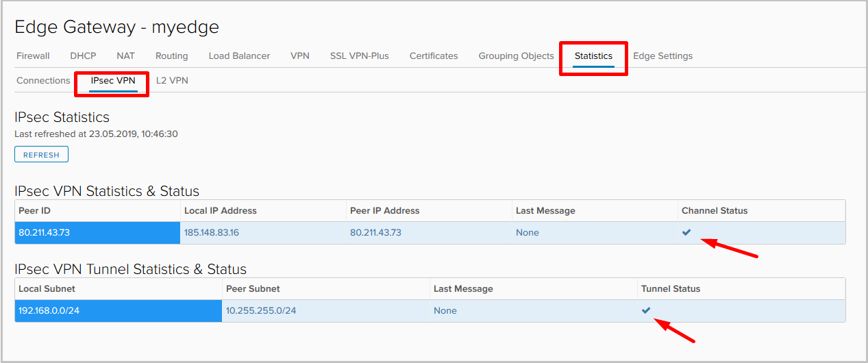Open the Load Balancer tab
The image size is (868, 363).
click(x=239, y=55)
